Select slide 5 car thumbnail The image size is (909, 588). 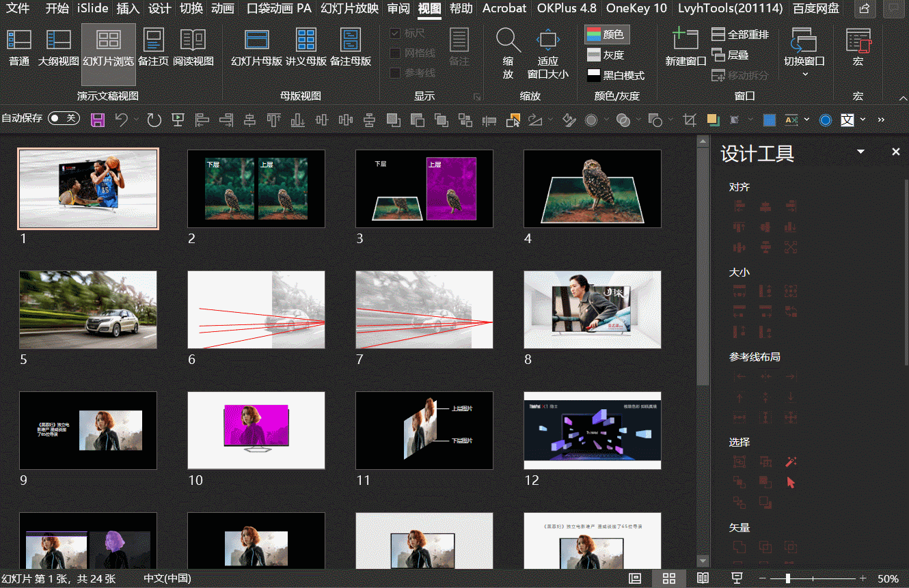[x=88, y=309]
